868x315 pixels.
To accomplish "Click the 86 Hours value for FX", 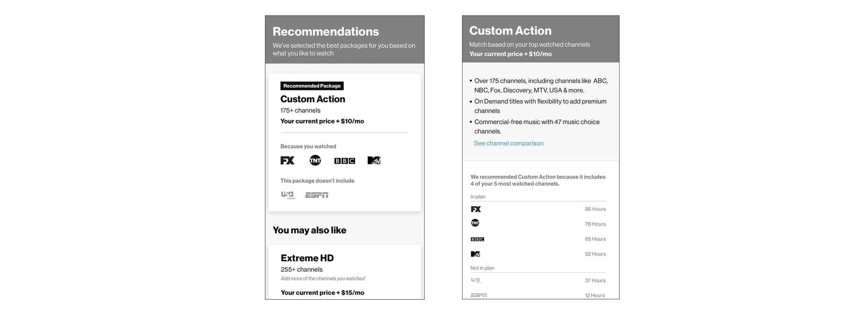I will 595,209.
